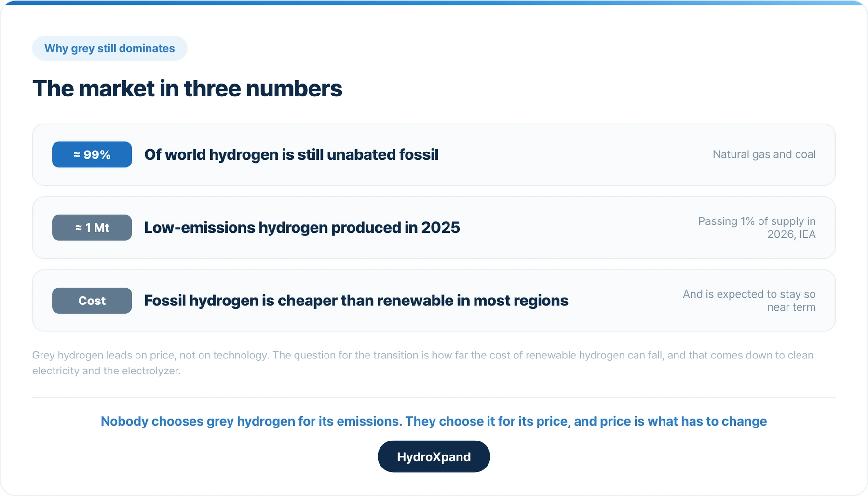868x496 pixels.
Task: Select the ≈ 99% badge
Action: (92, 154)
